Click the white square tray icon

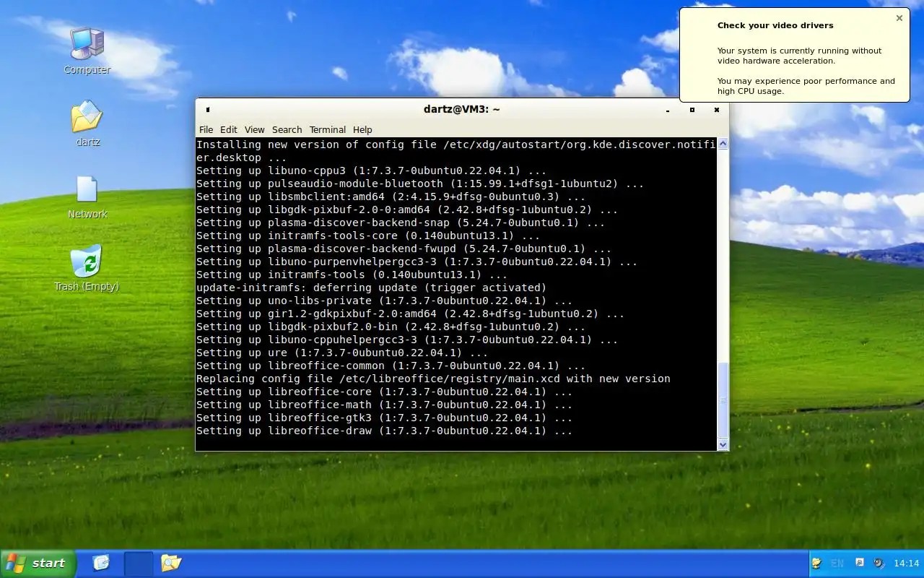(x=860, y=562)
